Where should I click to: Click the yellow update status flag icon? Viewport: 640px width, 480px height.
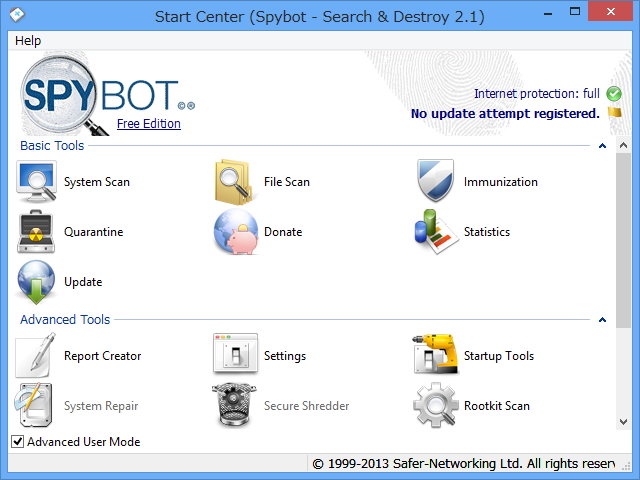[x=614, y=112]
